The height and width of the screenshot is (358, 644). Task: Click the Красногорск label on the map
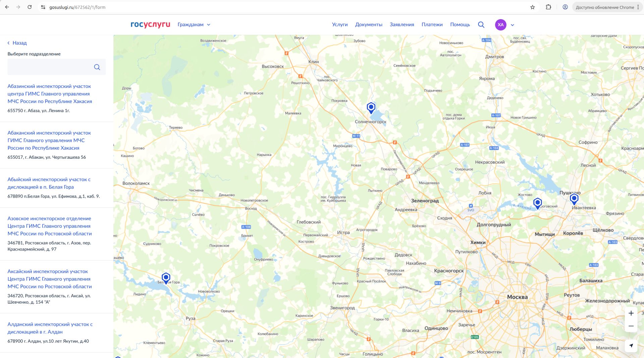tap(449, 271)
